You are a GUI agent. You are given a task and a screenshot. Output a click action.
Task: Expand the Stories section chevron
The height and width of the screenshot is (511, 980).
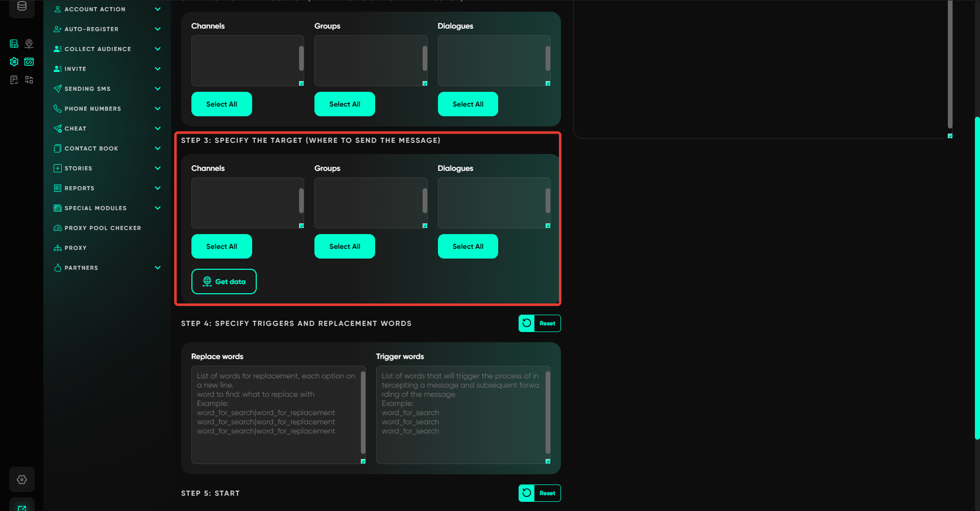tap(158, 168)
